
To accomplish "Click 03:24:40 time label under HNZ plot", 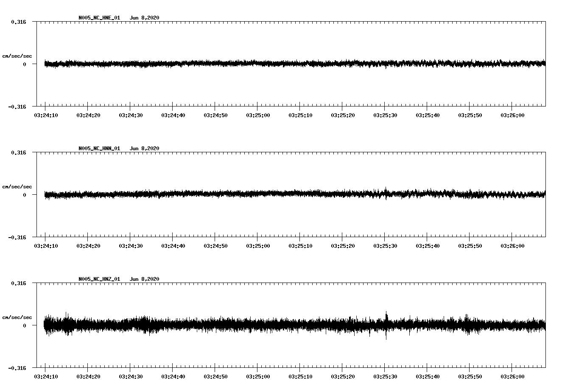I will coord(173,377).
